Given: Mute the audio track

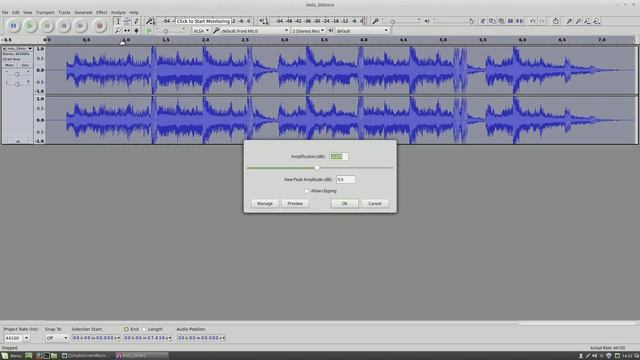Looking at the screenshot, I should click(x=9, y=65).
